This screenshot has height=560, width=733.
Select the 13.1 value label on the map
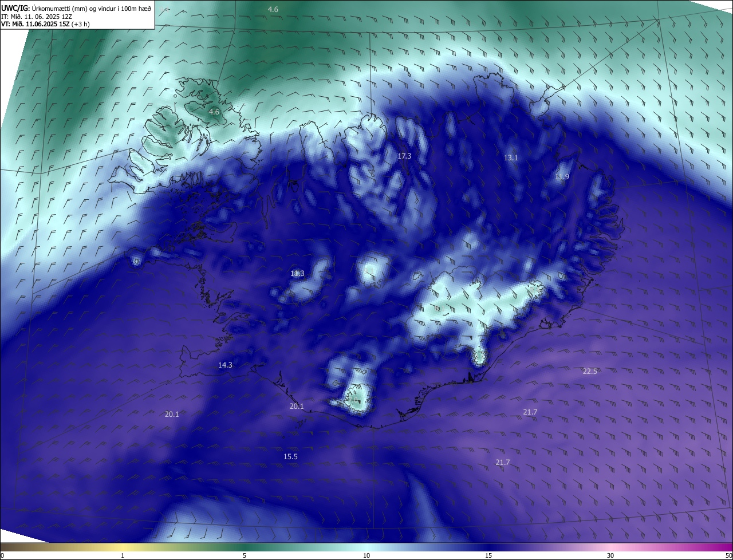pos(511,157)
